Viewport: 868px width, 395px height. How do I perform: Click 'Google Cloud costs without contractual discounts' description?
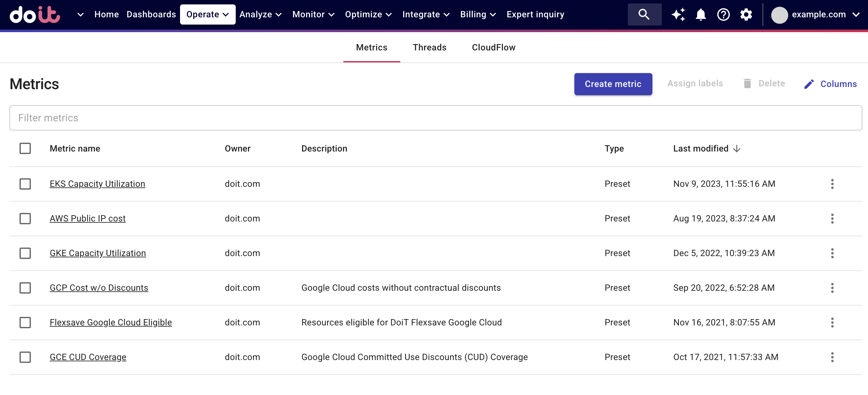[x=401, y=288]
